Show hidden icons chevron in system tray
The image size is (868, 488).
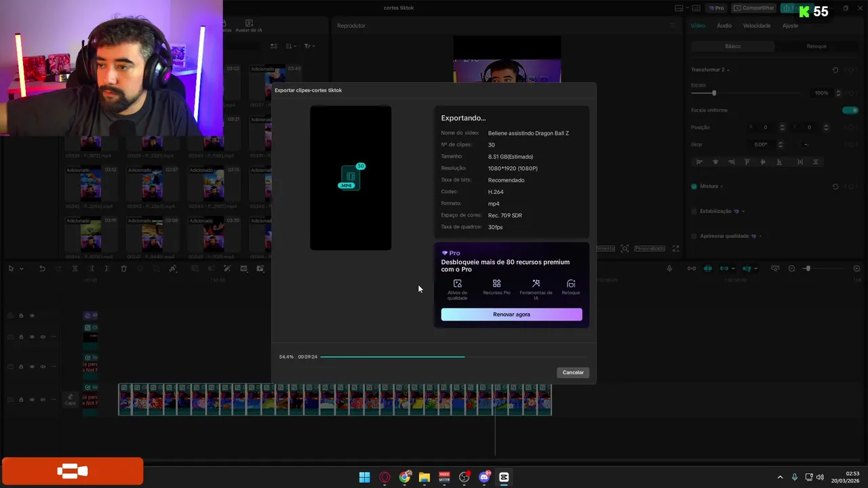[x=780, y=477]
